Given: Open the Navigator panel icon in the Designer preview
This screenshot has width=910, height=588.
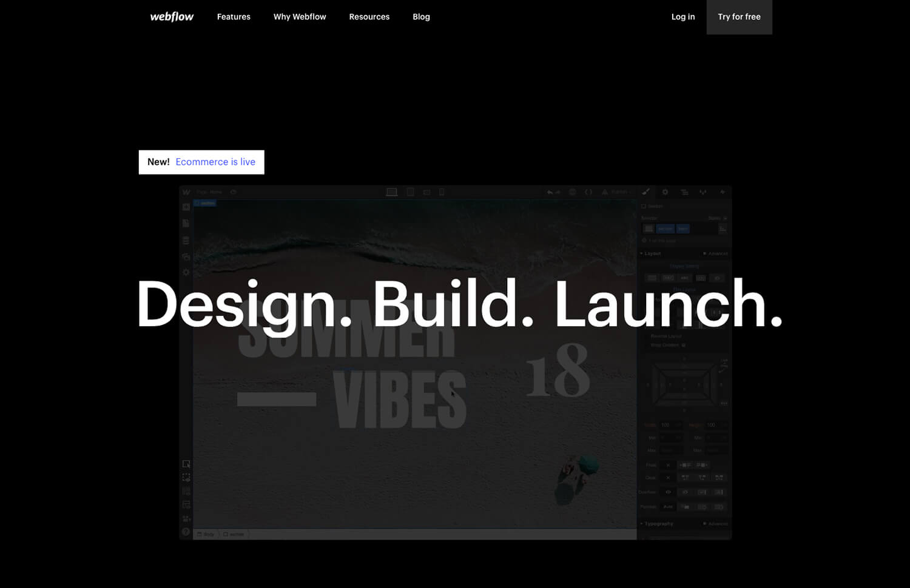Looking at the screenshot, I should 684,192.
